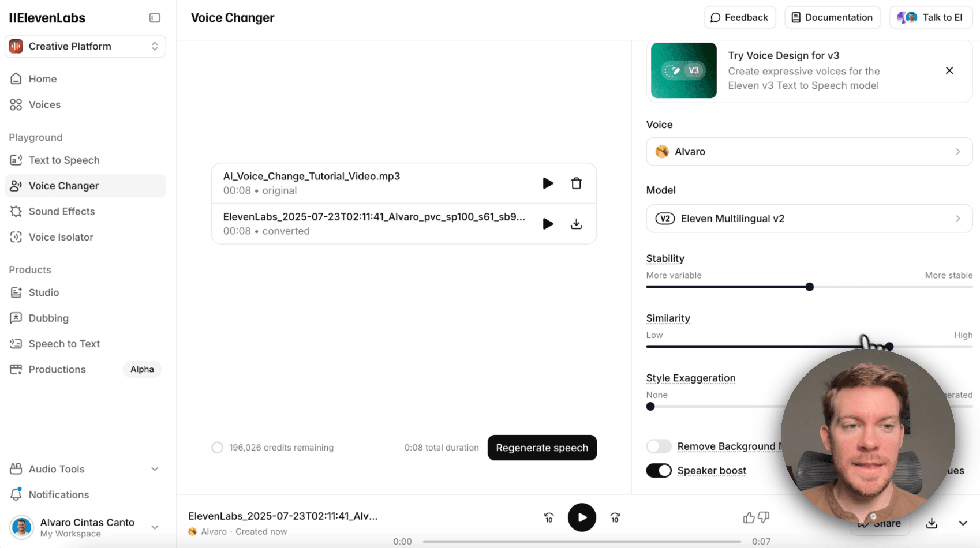980x548 pixels.
Task: Toggle Remove Background Noise switch
Action: (659, 446)
